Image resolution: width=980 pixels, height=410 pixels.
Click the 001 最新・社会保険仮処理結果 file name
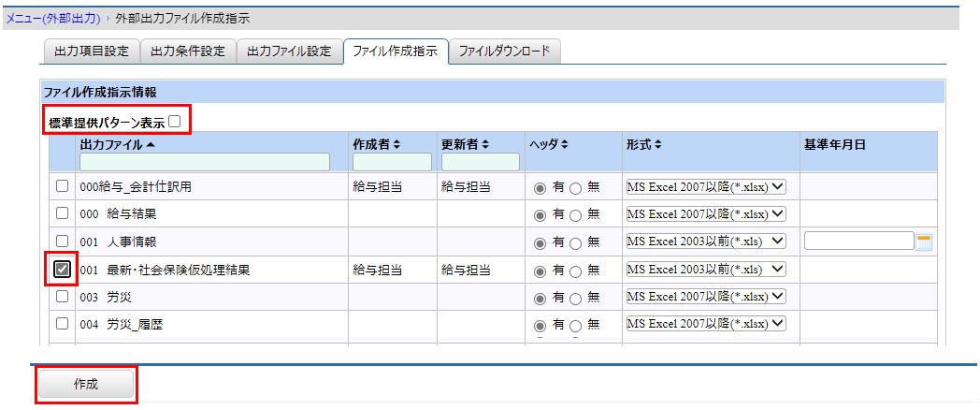tap(166, 270)
